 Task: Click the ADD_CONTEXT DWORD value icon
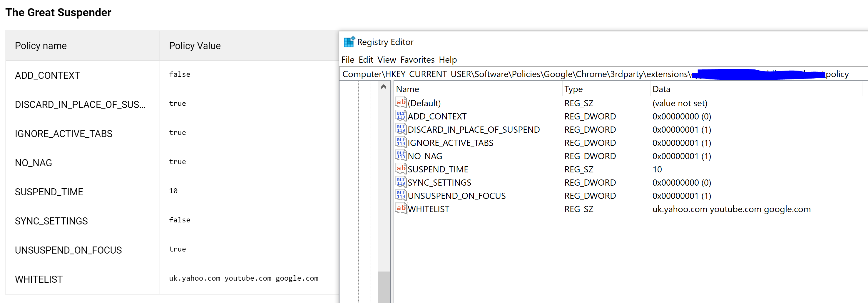[401, 116]
